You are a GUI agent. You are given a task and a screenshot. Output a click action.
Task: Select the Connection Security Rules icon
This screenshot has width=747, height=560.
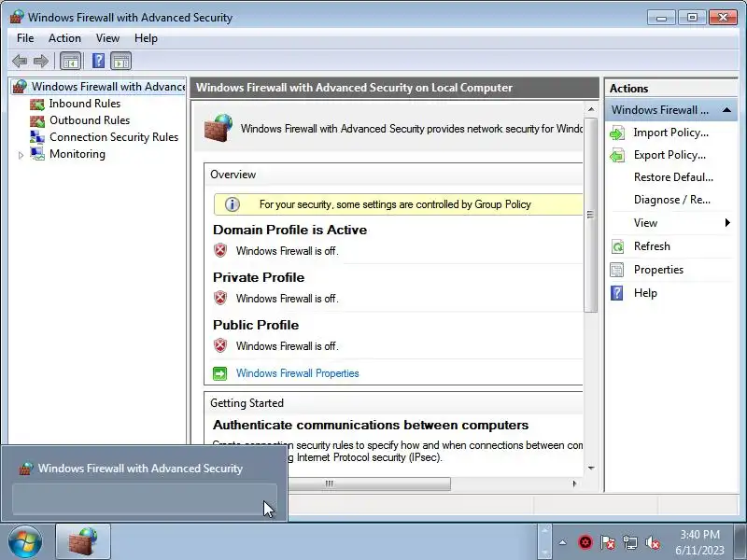click(x=37, y=137)
